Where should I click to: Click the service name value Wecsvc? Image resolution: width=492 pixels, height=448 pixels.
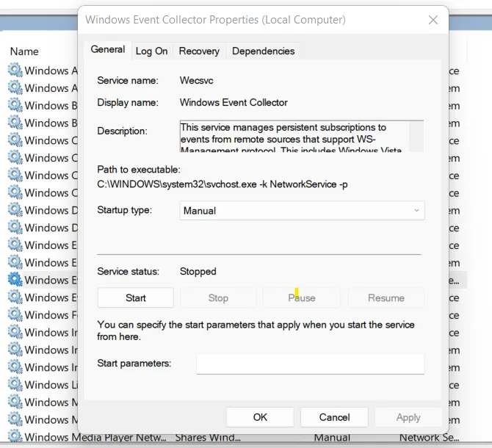[196, 80]
